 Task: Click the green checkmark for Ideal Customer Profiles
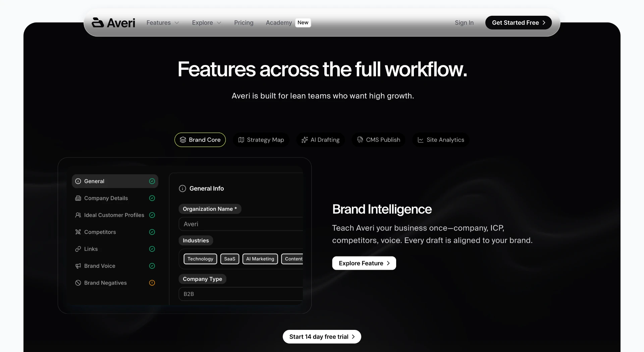click(152, 215)
